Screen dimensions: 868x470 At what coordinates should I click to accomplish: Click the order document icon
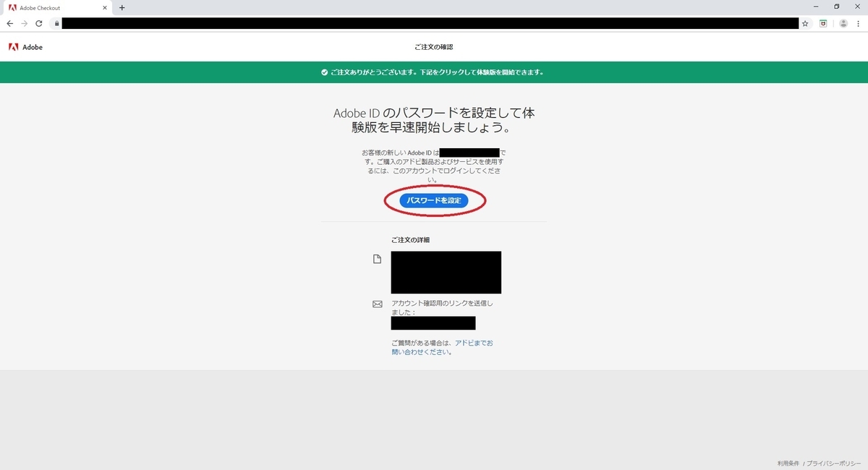pyautogui.click(x=377, y=259)
